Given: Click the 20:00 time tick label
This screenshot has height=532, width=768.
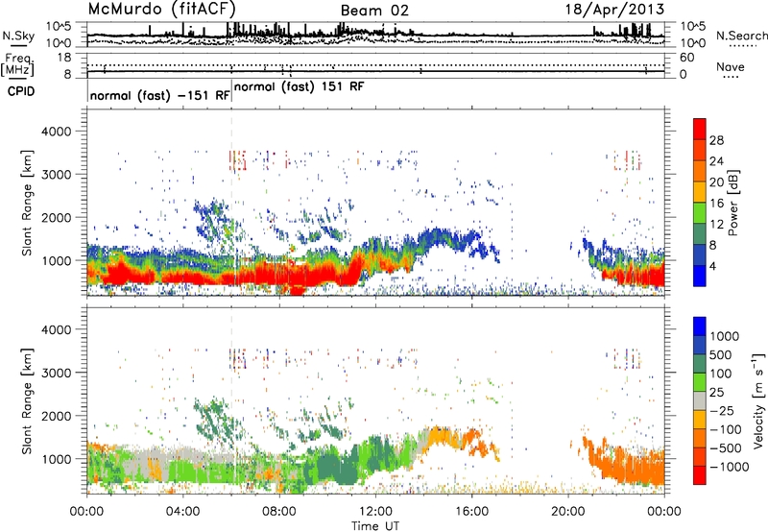Looking at the screenshot, I should pyautogui.click(x=567, y=512).
